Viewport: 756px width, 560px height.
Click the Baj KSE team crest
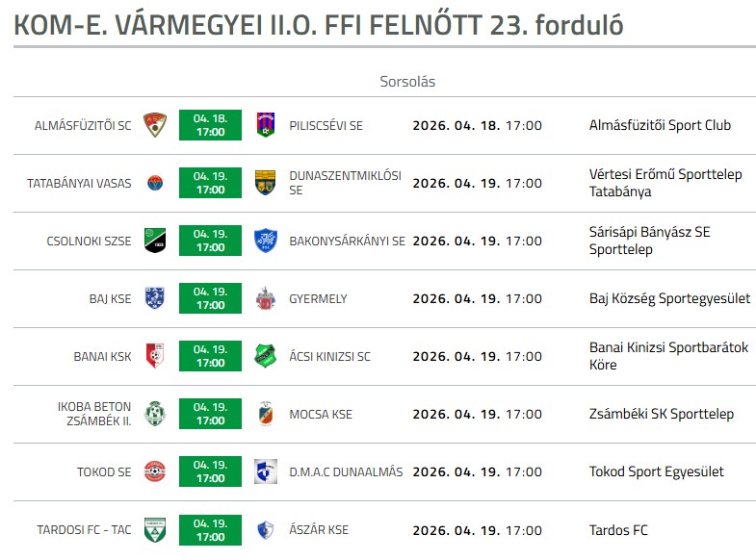coord(154,298)
